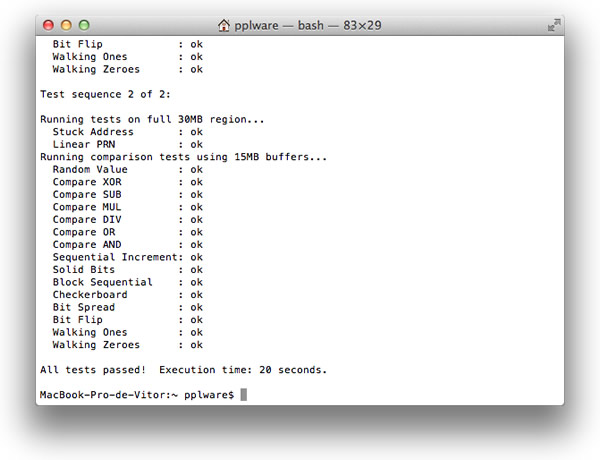
Task: Select 'Running tests on full 30MB region...' line
Action: (x=152, y=119)
